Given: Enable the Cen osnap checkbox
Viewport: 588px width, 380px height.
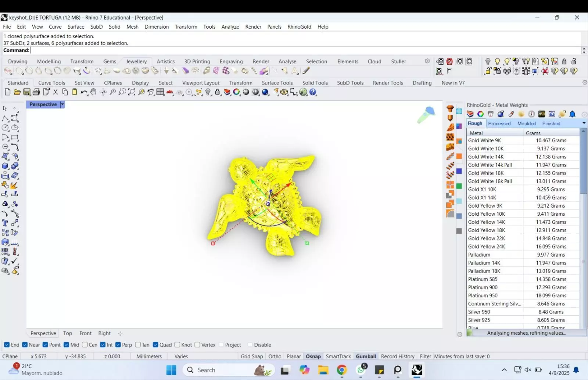Looking at the screenshot, I should click(x=85, y=345).
